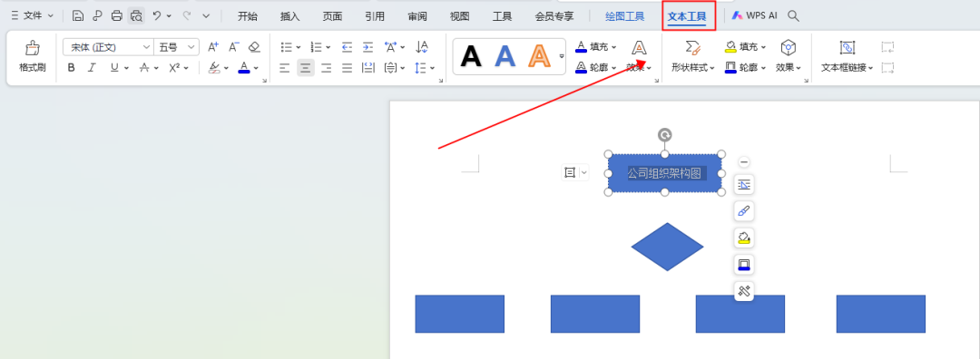
Task: Expand the bullet list dropdown arrow
Action: click(x=299, y=47)
